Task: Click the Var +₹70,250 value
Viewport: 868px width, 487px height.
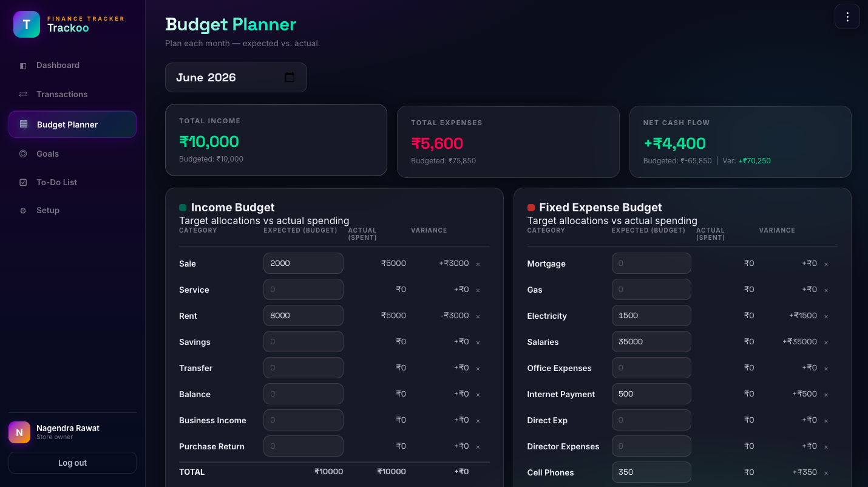Action: (754, 161)
